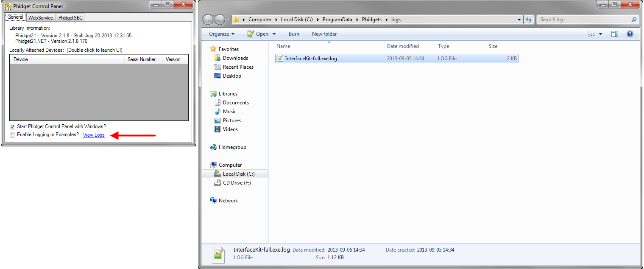Click the Favorites star icon in the sidebar
Image resolution: width=644 pixels, height=269 pixels.
tap(213, 49)
